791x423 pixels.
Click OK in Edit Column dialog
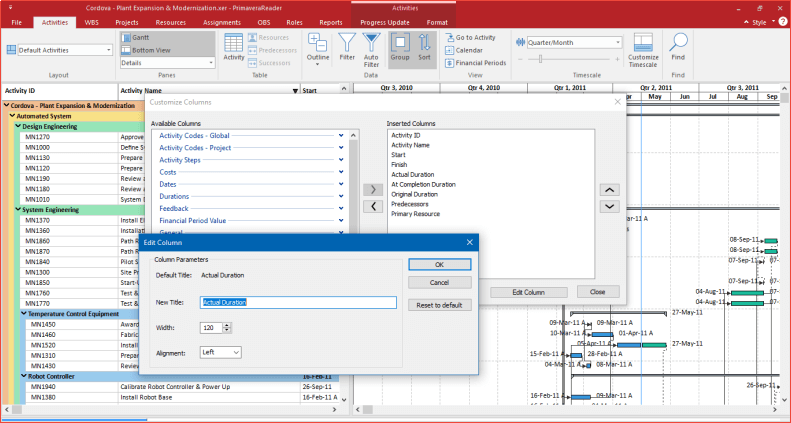click(439, 265)
